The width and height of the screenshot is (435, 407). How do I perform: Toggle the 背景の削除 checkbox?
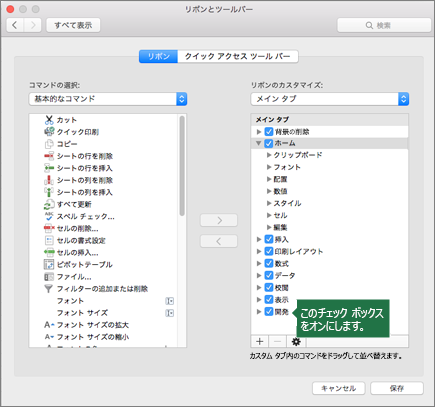(x=269, y=132)
